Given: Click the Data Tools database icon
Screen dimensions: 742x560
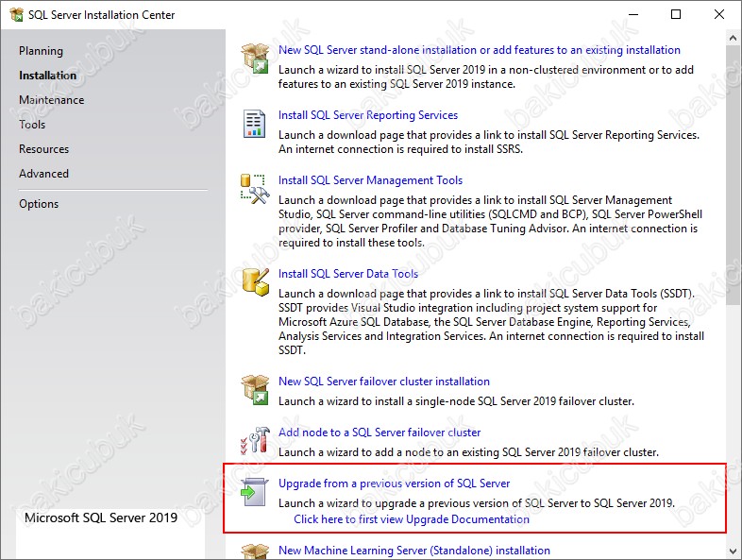Looking at the screenshot, I should pyautogui.click(x=256, y=281).
